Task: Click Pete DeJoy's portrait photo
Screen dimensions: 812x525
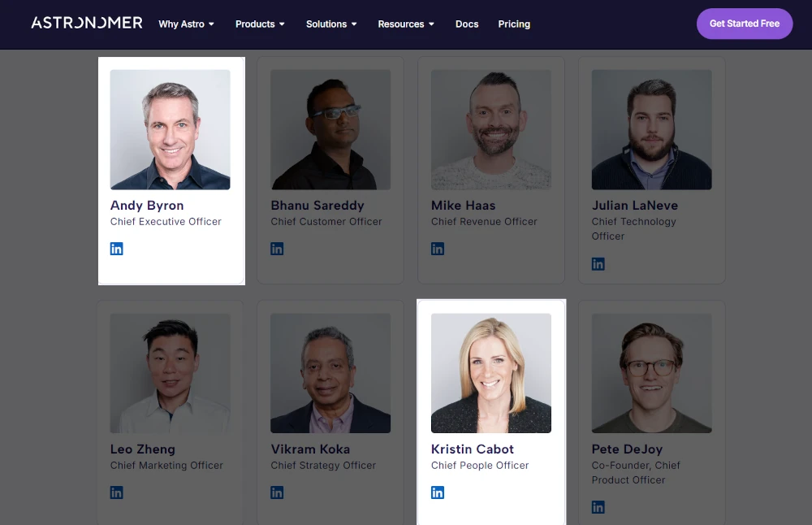Action: (651, 373)
